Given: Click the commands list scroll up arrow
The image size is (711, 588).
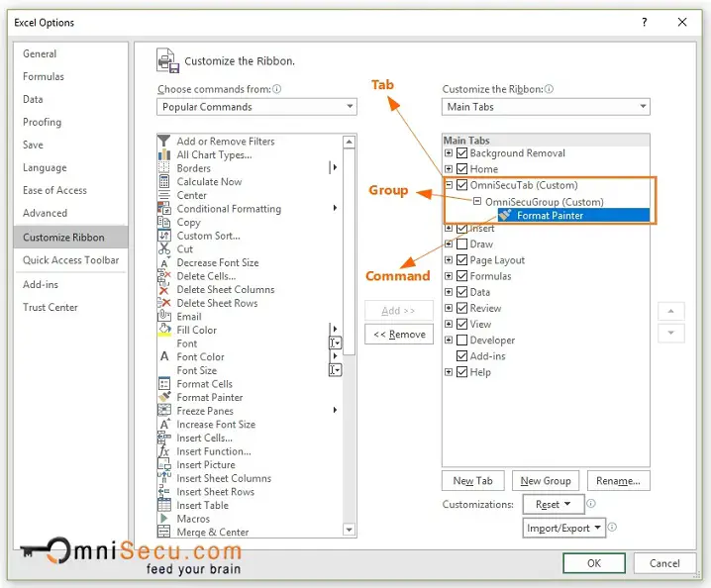Looking at the screenshot, I should pos(349,142).
